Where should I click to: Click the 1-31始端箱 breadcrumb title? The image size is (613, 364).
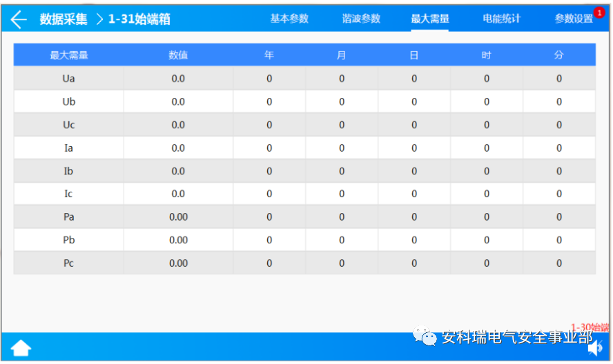pos(139,19)
